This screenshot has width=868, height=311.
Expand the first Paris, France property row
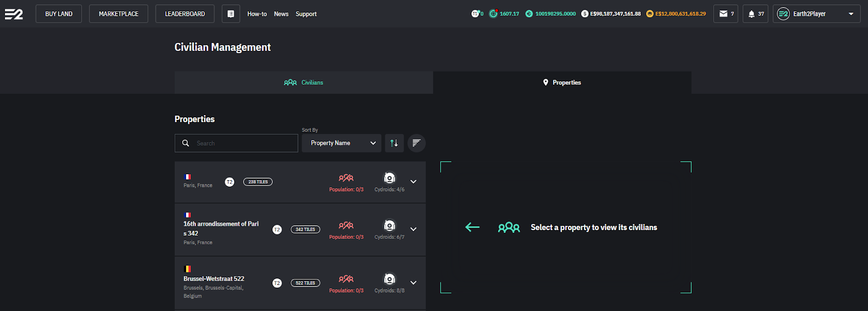[x=413, y=182]
